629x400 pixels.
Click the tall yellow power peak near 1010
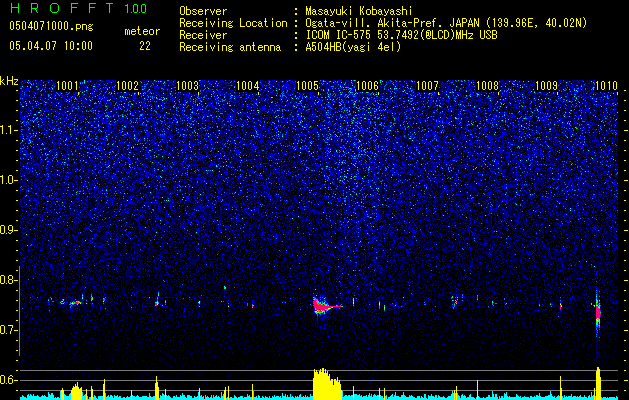[x=598, y=384]
